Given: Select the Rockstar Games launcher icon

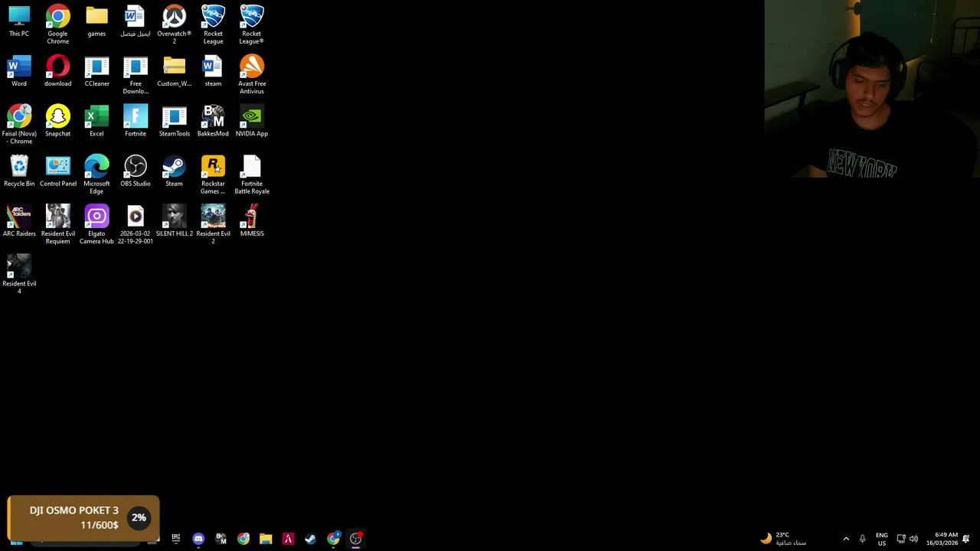Looking at the screenshot, I should (213, 174).
